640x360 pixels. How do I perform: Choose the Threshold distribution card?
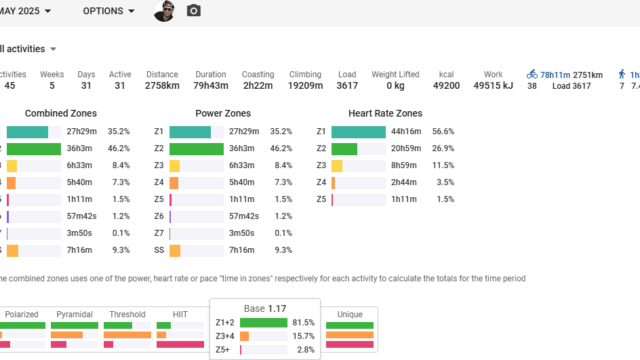(x=127, y=330)
